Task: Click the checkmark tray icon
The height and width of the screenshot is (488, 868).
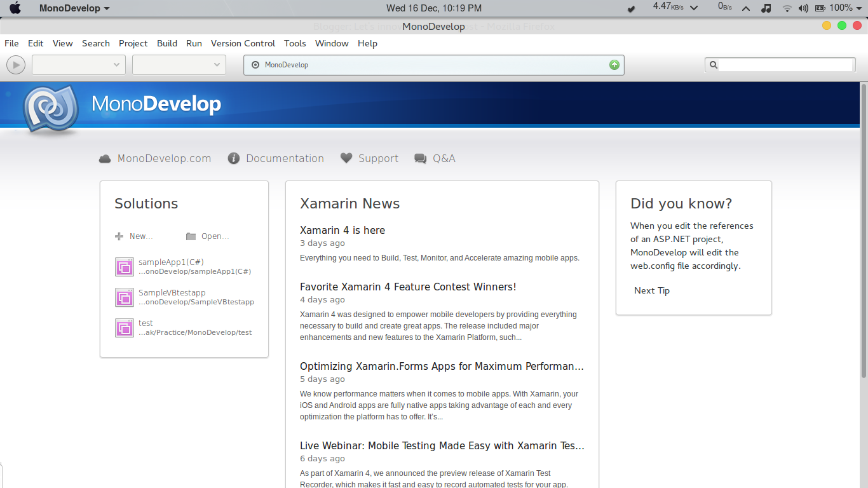Action: [x=631, y=9]
